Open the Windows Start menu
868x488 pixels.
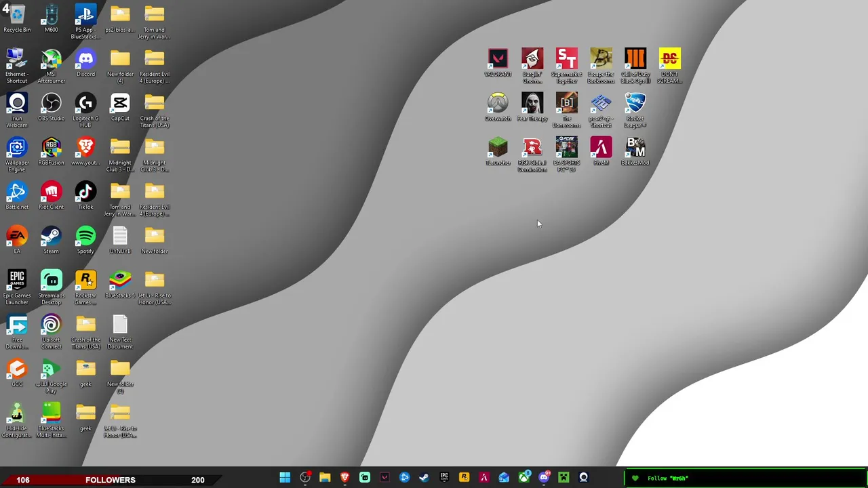pos(285,478)
